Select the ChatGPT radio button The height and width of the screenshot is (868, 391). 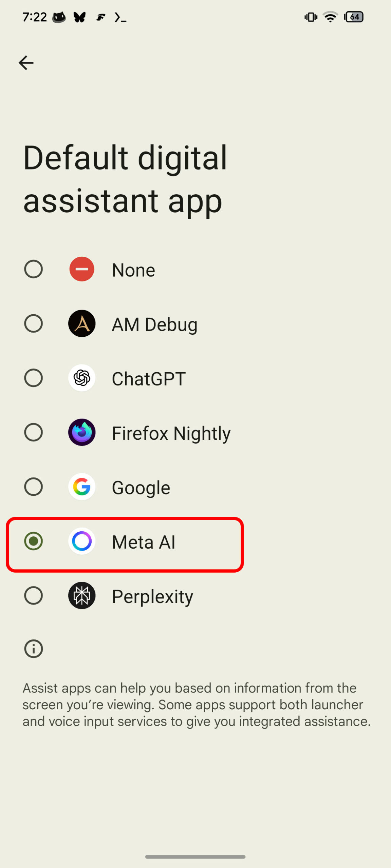tap(34, 378)
